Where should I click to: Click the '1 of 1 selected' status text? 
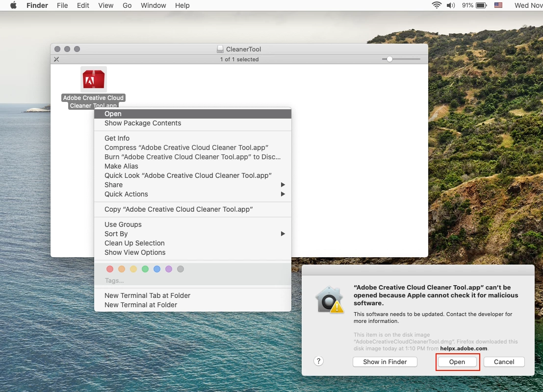(x=239, y=59)
